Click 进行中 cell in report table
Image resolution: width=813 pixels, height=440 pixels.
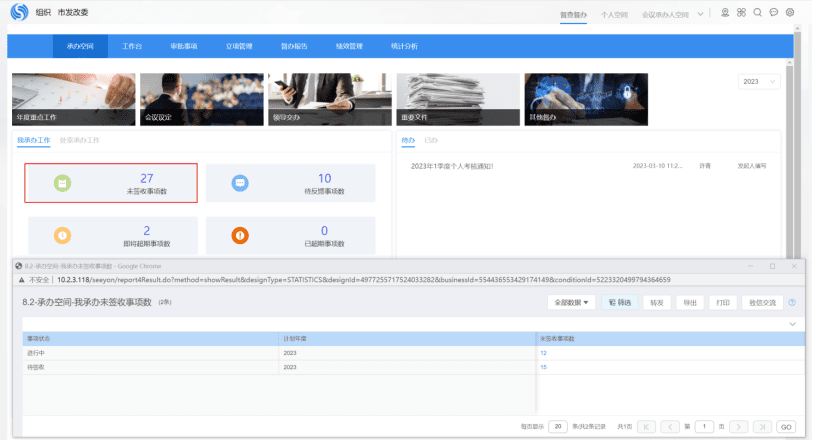pos(150,353)
